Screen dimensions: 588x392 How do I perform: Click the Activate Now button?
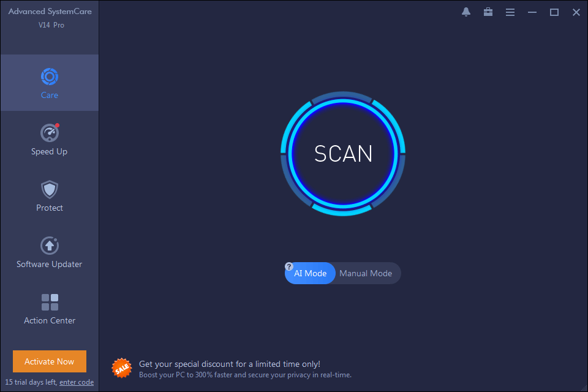(x=50, y=361)
